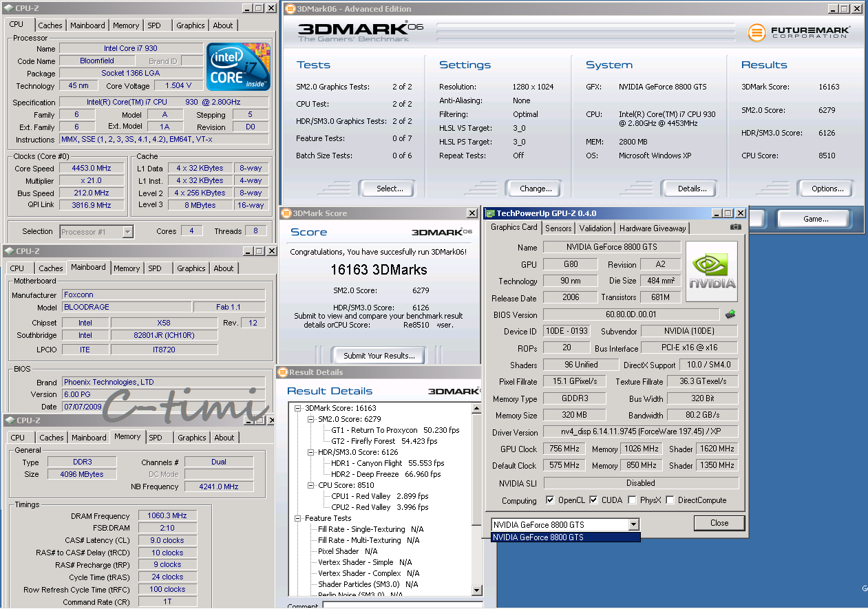Click the Foxconn manufacturer field
Viewport: 868px width, 609px height.
click(x=164, y=295)
